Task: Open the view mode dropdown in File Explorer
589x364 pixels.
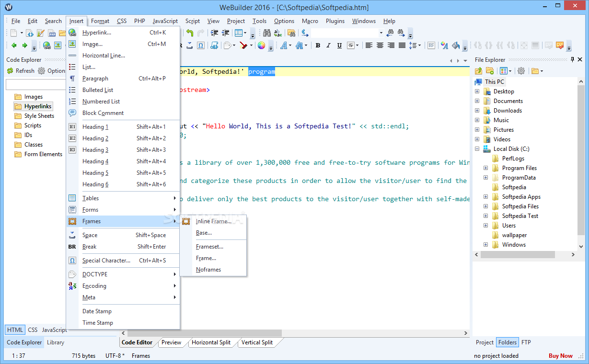Action: click(510, 71)
